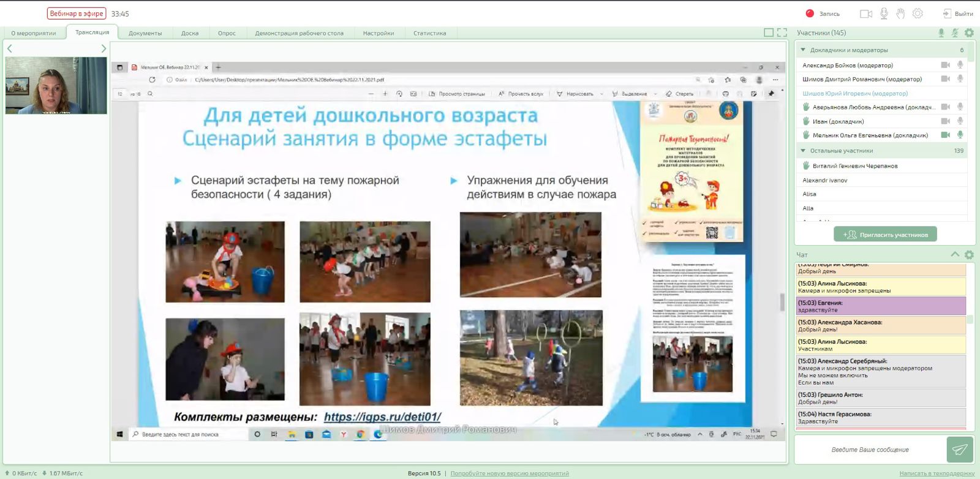The height and width of the screenshot is (479, 980).
Task: Open the О мероприятии tab
Action: click(x=34, y=33)
